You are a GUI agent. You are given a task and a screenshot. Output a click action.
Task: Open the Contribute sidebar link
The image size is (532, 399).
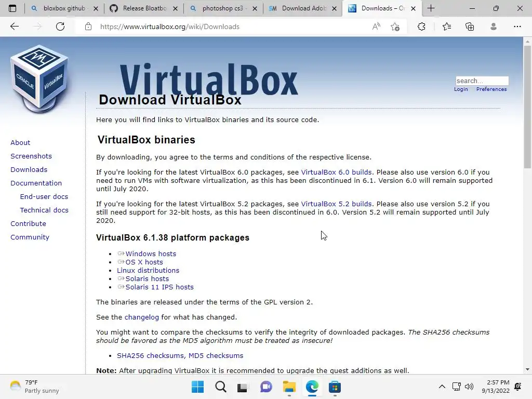pyautogui.click(x=28, y=224)
